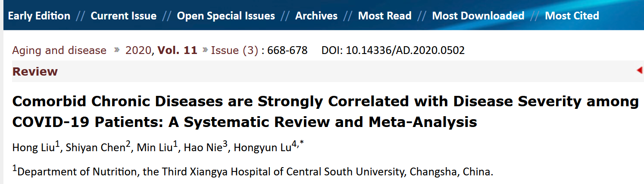The width and height of the screenshot is (644, 184).
Task: Click the Department of Nutrition affiliation text
Action: (254, 171)
